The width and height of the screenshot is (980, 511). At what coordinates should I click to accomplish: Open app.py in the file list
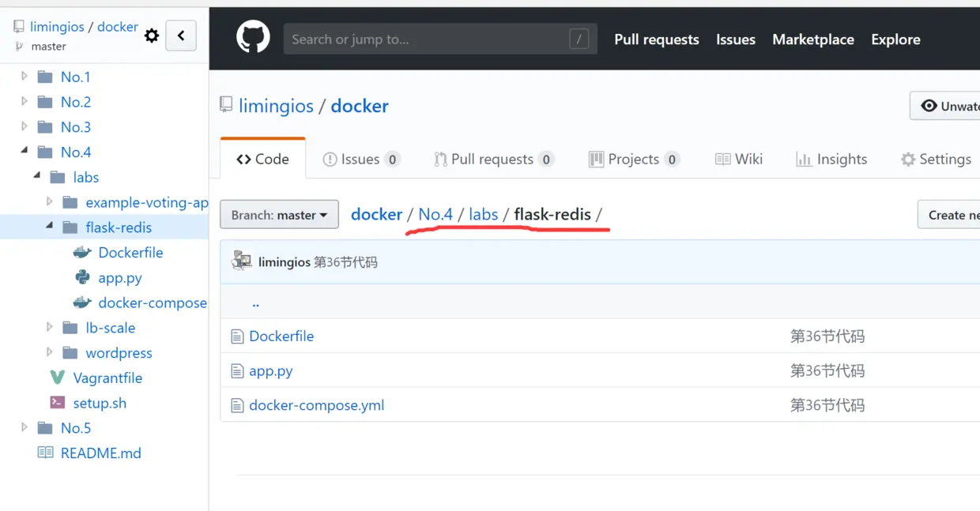point(271,371)
